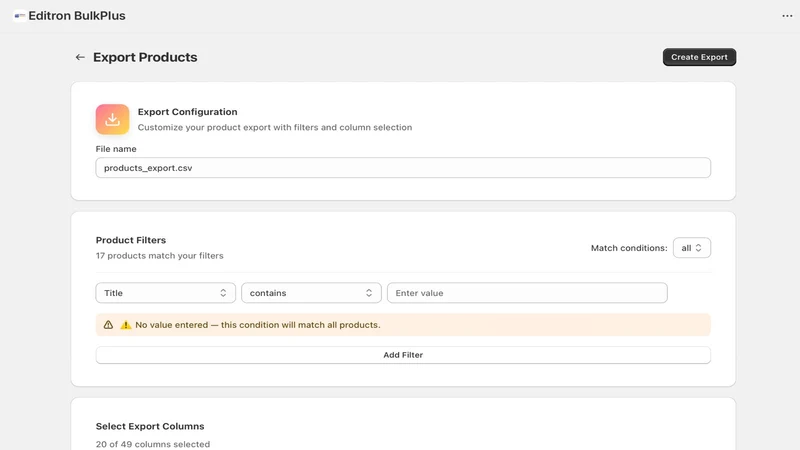The height and width of the screenshot is (450, 800).
Task: Click the warning triangle outline icon
Action: coord(108,325)
